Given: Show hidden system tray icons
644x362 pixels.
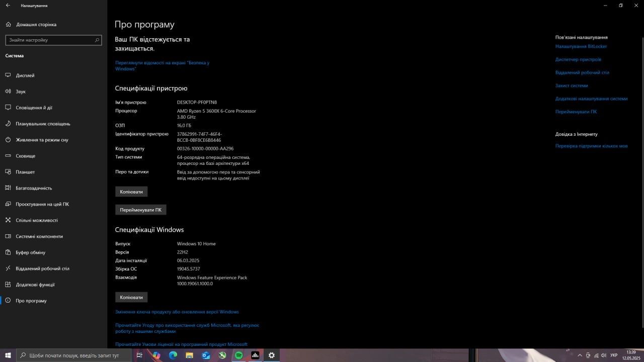Looking at the screenshot, I should coord(580,355).
